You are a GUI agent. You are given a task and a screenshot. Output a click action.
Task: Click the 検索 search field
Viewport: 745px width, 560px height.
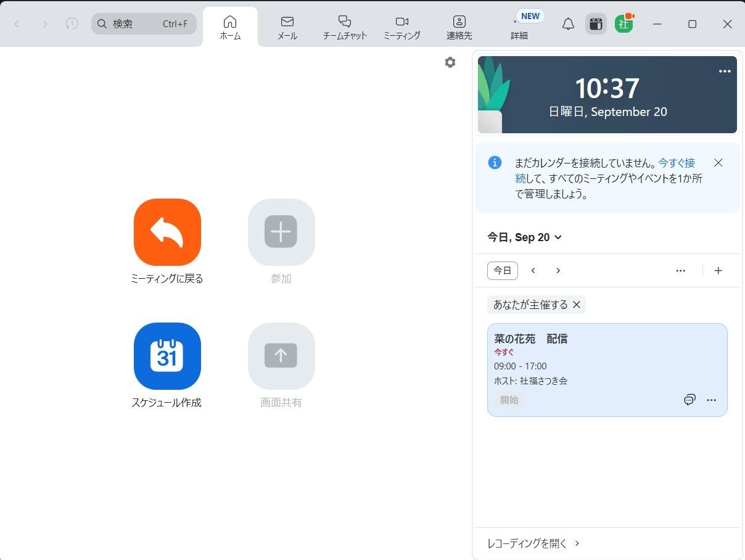tap(144, 24)
